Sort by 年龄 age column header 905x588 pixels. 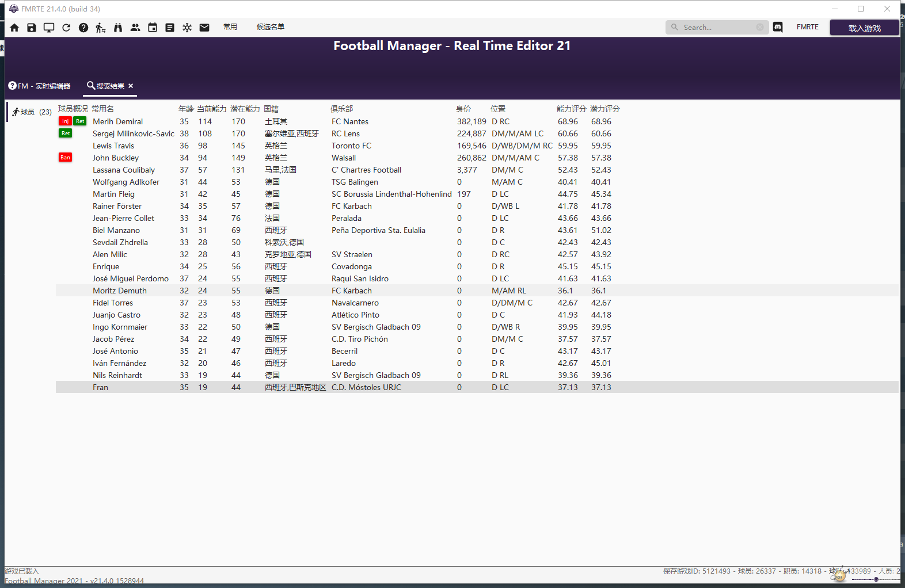tap(185, 109)
